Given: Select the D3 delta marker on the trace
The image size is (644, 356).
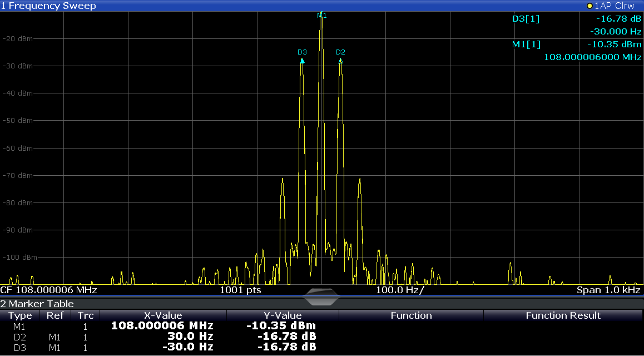Looking at the screenshot, I should (302, 53).
